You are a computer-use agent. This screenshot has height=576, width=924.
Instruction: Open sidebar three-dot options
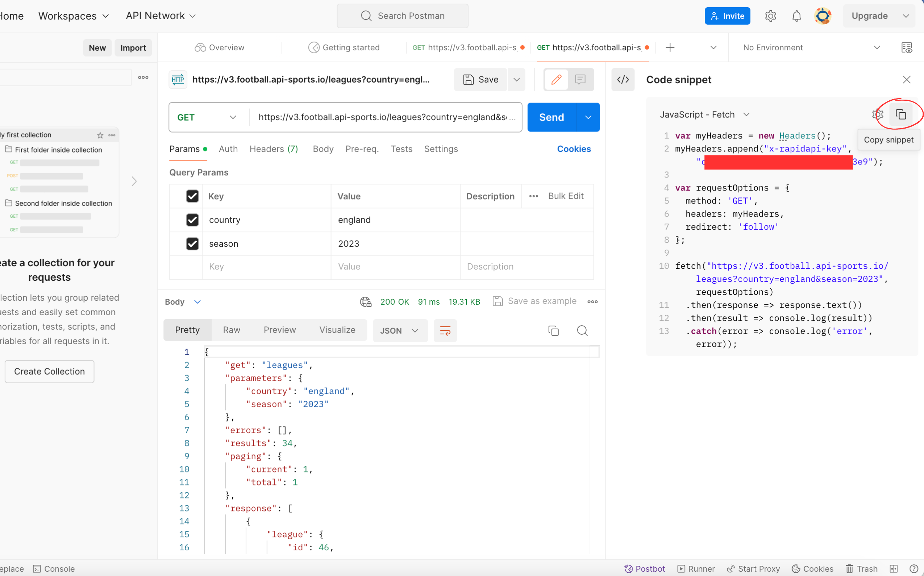click(x=143, y=77)
